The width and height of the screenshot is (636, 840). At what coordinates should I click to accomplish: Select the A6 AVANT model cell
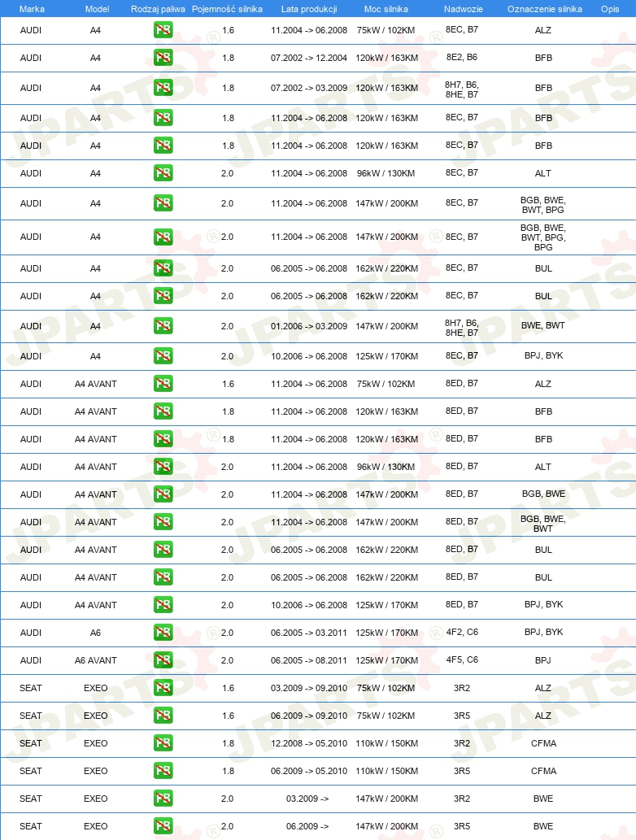tap(95, 660)
